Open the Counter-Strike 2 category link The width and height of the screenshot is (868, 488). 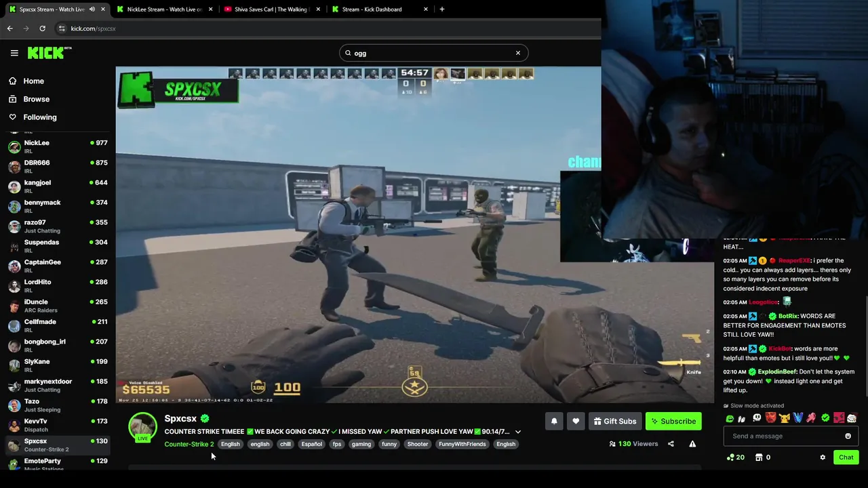click(189, 444)
